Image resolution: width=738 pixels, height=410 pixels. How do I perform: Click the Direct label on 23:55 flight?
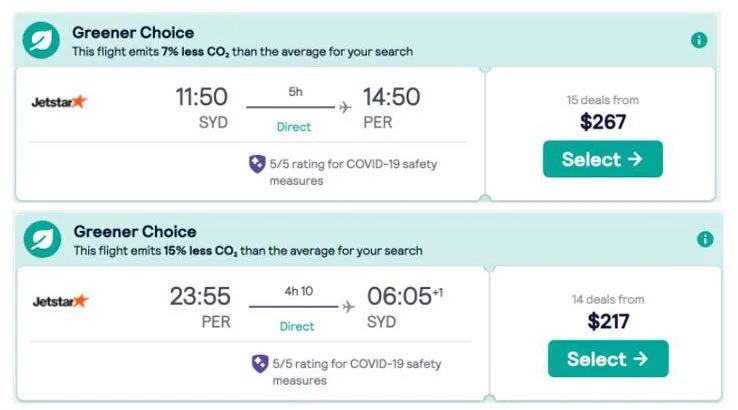[x=297, y=326]
